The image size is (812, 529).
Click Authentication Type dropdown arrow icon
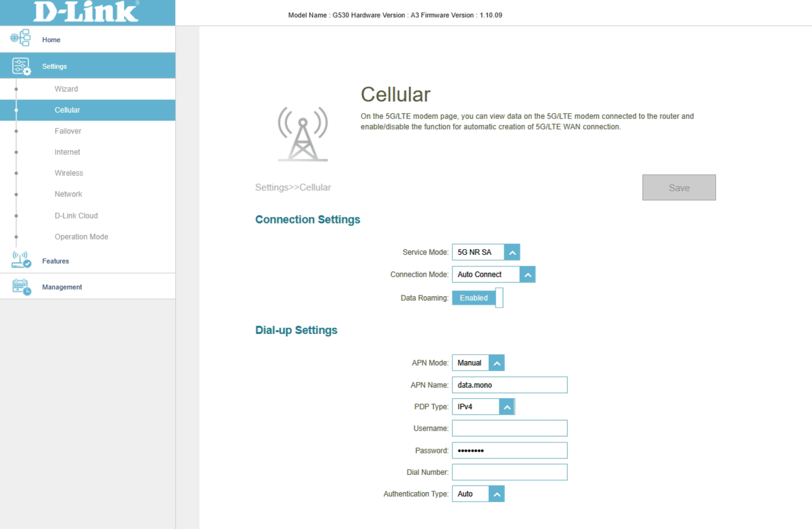(x=496, y=494)
